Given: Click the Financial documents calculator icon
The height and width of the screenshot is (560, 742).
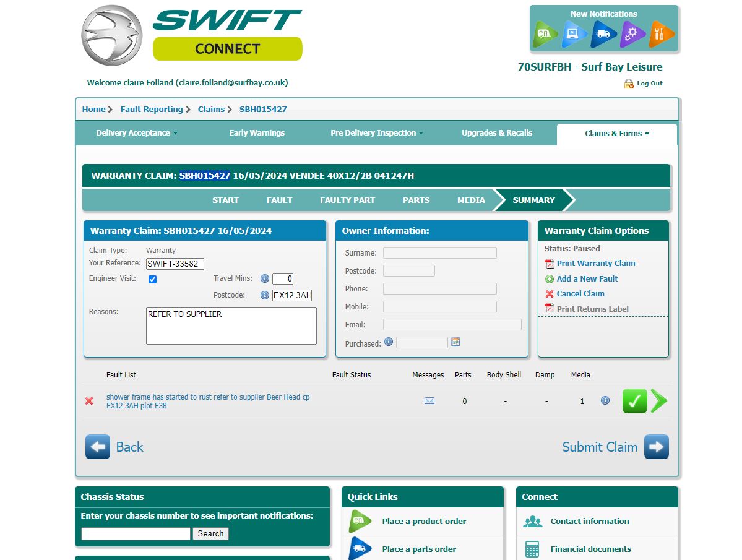Looking at the screenshot, I should pos(532,549).
